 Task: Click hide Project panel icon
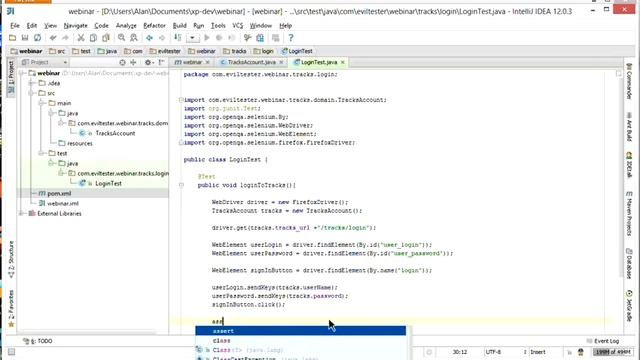[162, 62]
